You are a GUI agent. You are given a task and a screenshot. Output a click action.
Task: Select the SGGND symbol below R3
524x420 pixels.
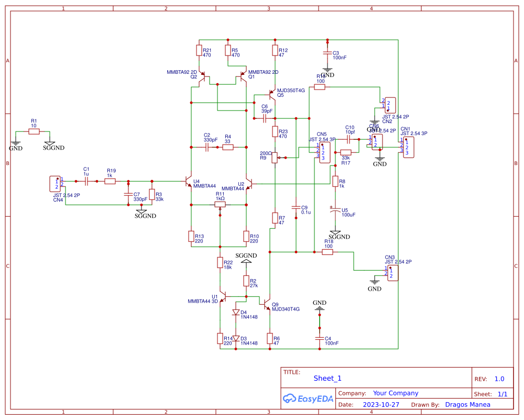tap(141, 211)
